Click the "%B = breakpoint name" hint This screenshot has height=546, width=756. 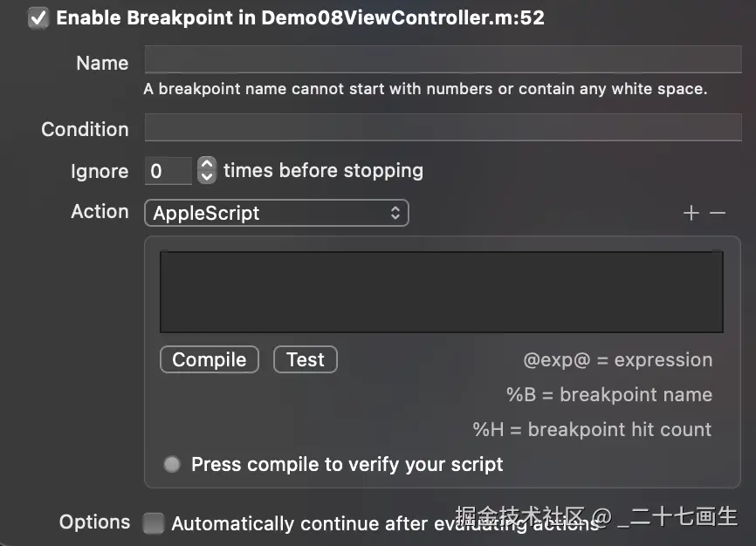(608, 394)
